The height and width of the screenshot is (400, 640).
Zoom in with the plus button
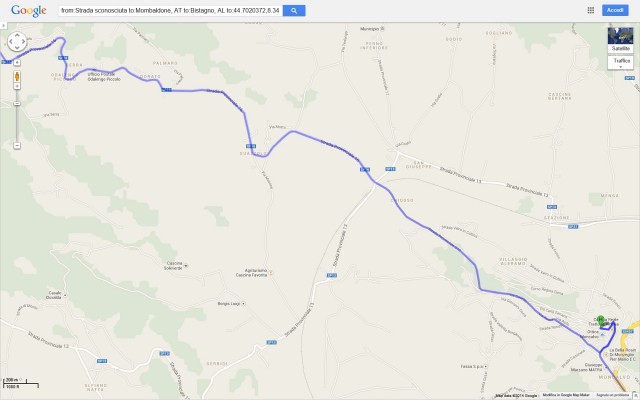point(17,62)
